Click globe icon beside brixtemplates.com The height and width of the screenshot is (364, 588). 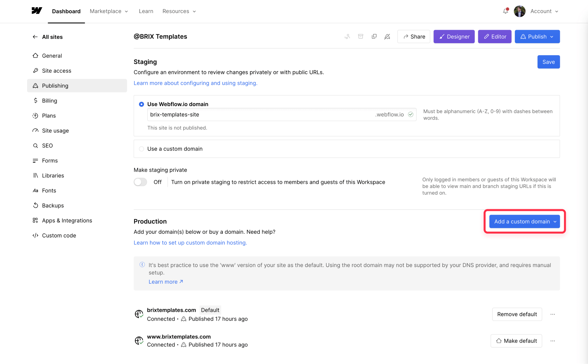[139, 314]
